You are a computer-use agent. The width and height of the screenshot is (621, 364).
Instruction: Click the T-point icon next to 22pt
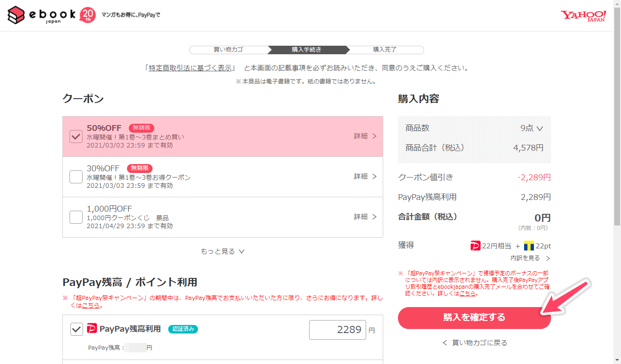(x=529, y=246)
